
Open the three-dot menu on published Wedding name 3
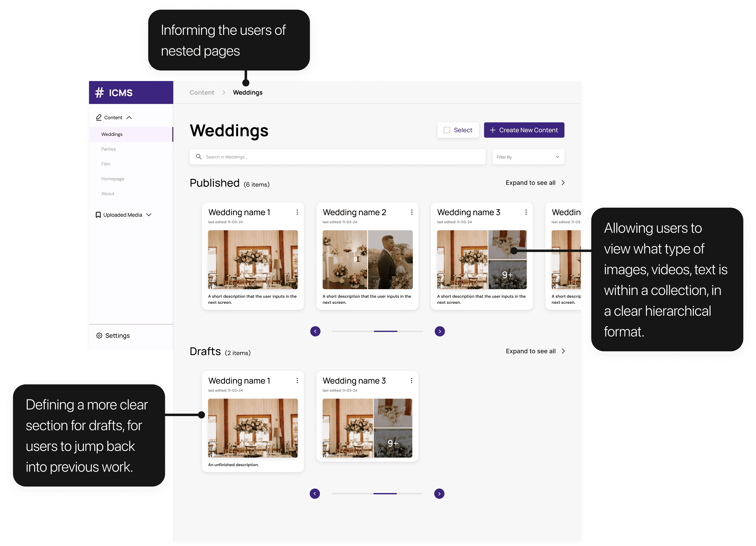pos(526,212)
